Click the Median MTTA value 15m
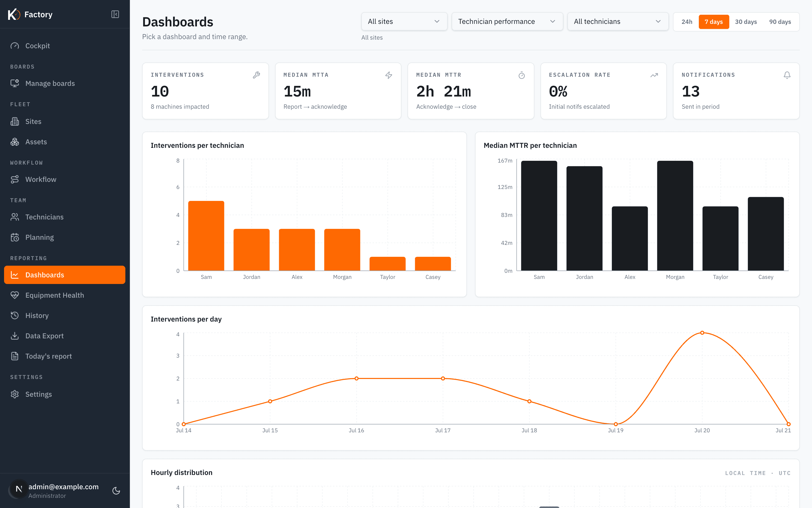 tap(297, 91)
